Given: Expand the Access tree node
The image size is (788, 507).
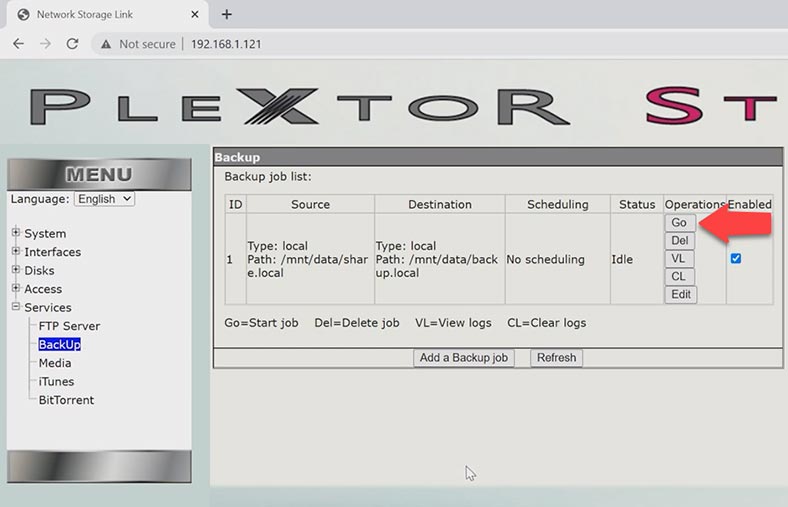Looking at the screenshot, I should pos(16,288).
